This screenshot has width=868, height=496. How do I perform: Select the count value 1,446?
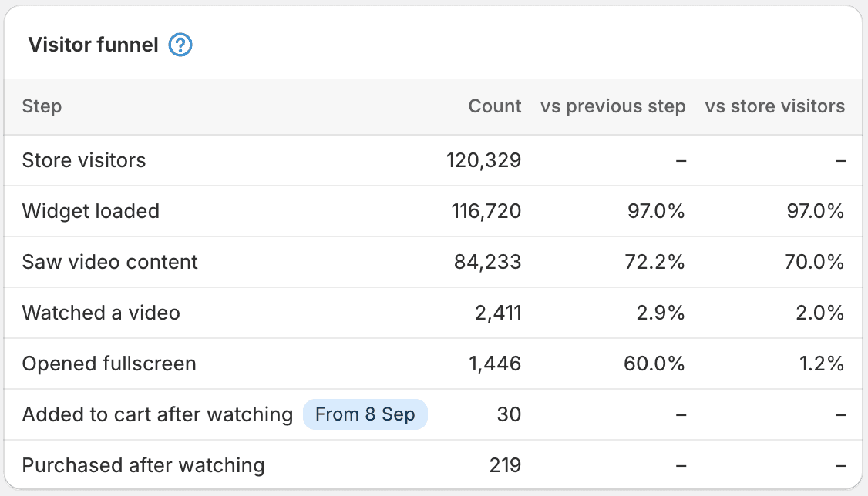pyautogui.click(x=494, y=364)
